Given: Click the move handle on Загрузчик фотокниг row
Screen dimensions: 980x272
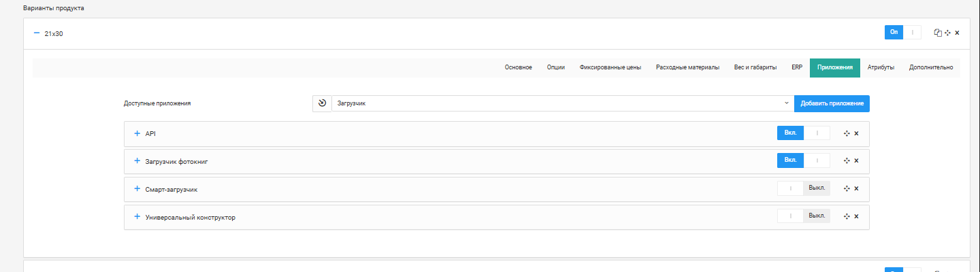Looking at the screenshot, I should [x=847, y=160].
